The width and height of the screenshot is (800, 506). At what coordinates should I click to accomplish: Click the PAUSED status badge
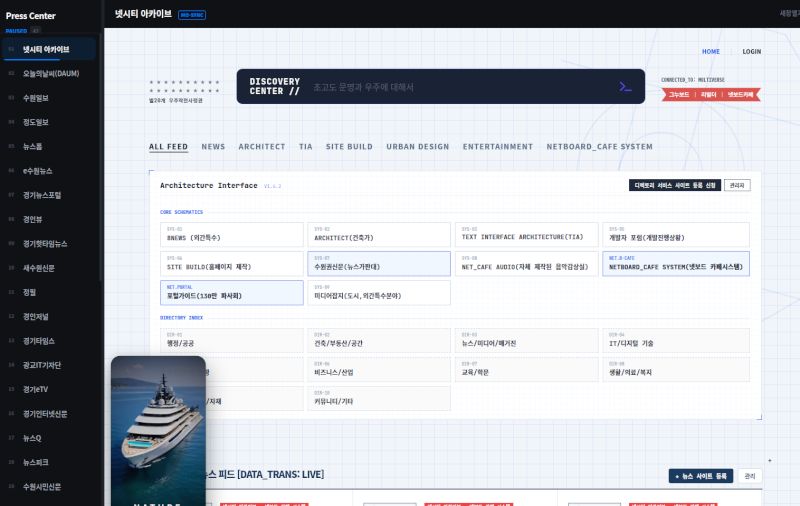16,31
